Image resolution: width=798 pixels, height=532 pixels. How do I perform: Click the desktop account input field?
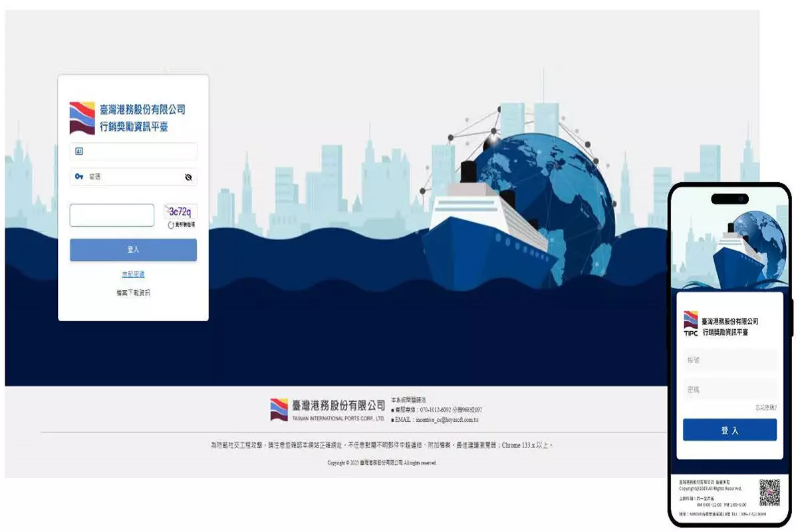134,152
